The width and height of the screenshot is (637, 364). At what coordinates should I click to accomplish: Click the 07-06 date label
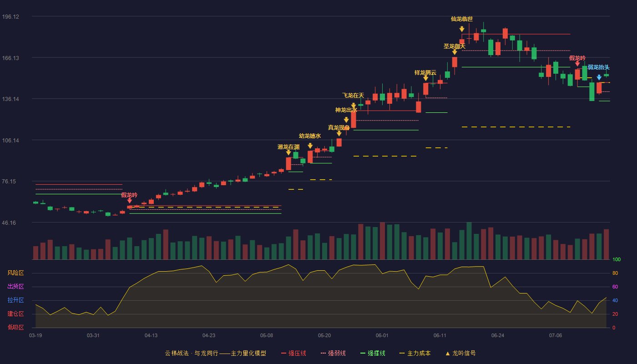pos(556,335)
